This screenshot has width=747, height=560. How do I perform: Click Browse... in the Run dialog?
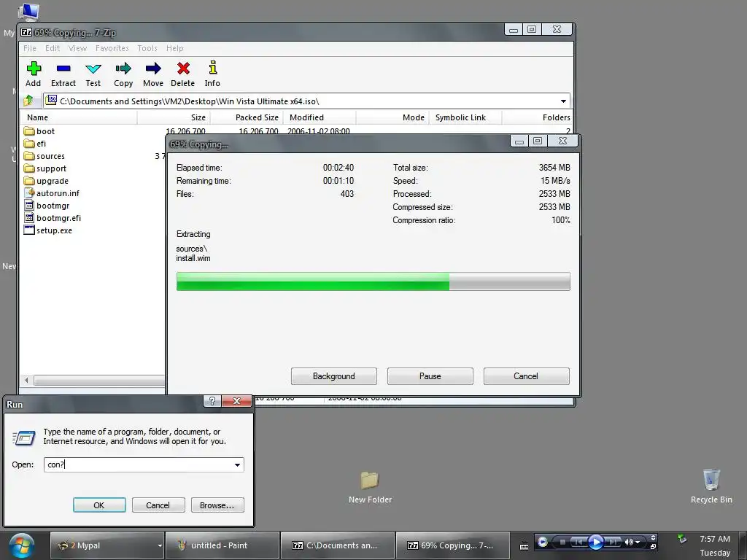(217, 505)
